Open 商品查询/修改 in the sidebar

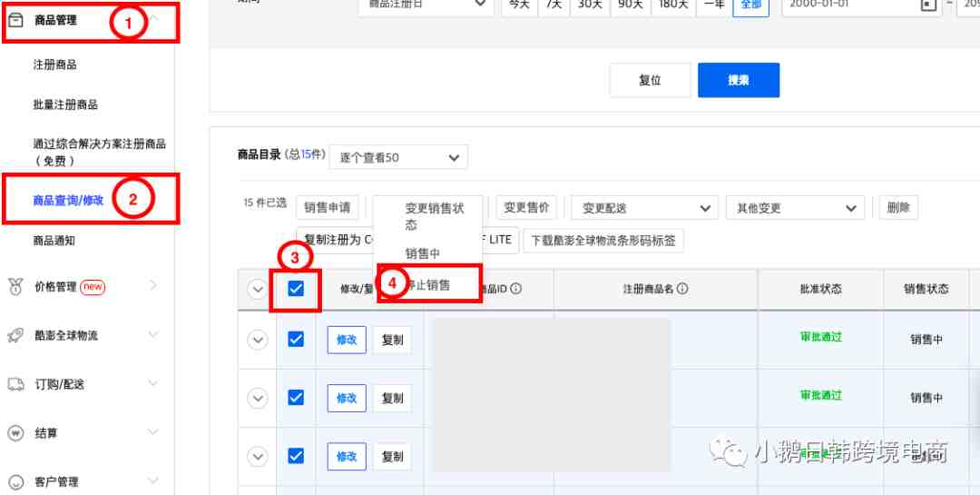coord(68,200)
